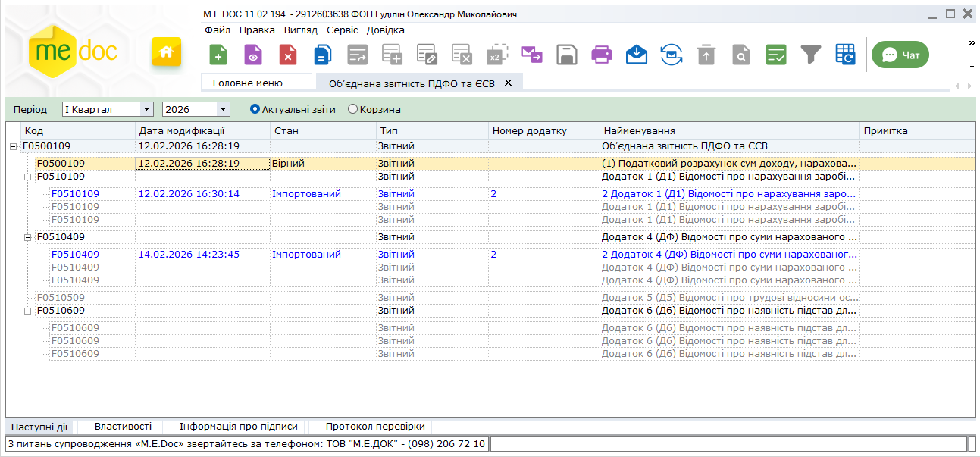Switch to the Головне меню tab

248,83
